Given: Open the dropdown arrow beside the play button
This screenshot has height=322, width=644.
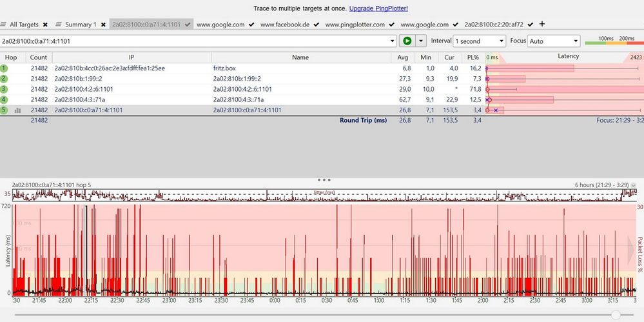Looking at the screenshot, I should coord(420,41).
